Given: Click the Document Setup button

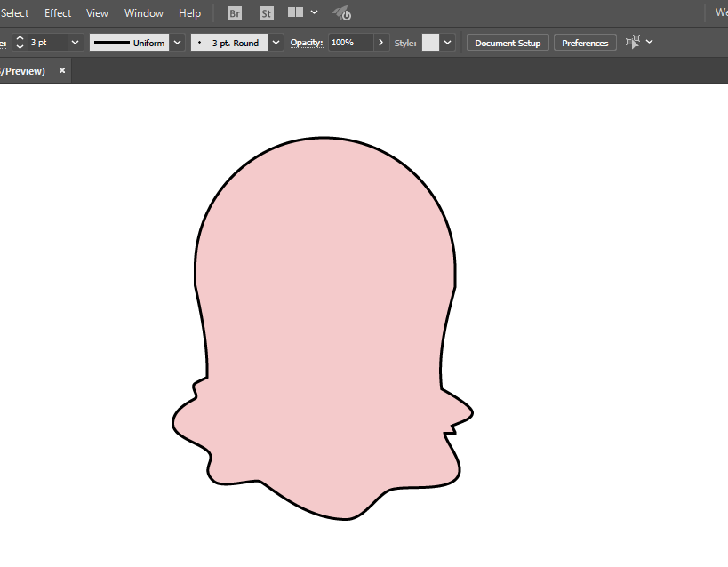Looking at the screenshot, I should (508, 43).
